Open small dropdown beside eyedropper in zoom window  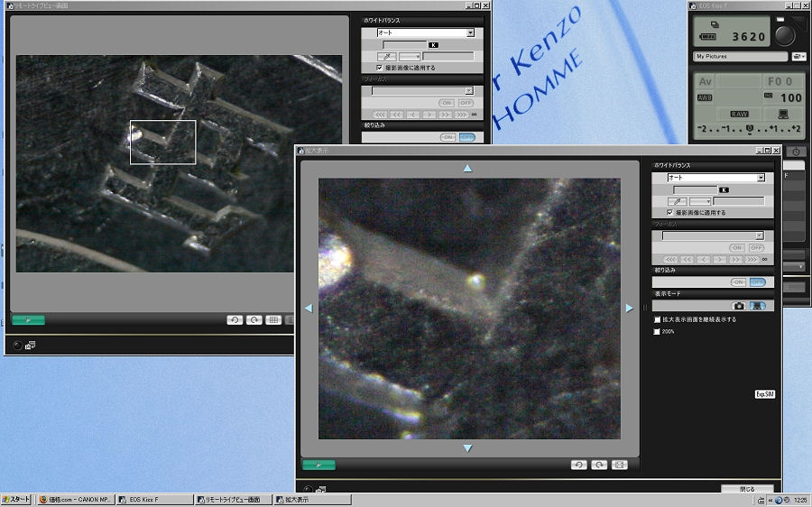pyautogui.click(x=700, y=201)
